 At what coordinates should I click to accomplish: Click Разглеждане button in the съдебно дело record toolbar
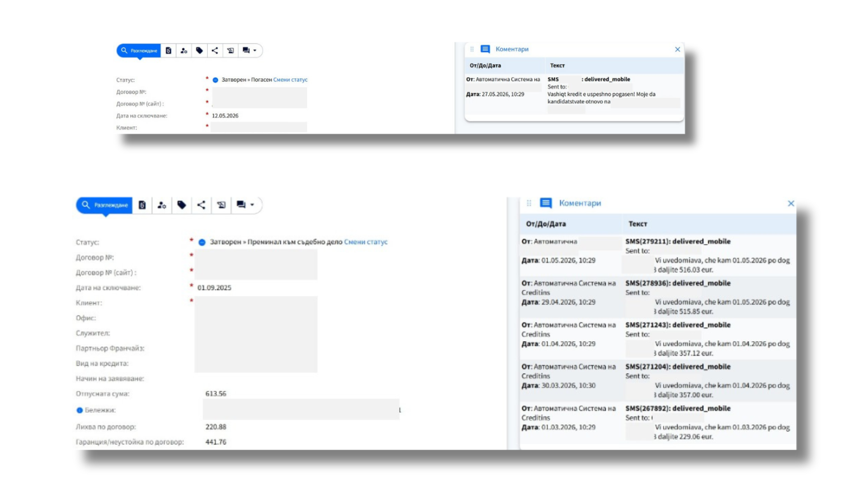(x=104, y=205)
